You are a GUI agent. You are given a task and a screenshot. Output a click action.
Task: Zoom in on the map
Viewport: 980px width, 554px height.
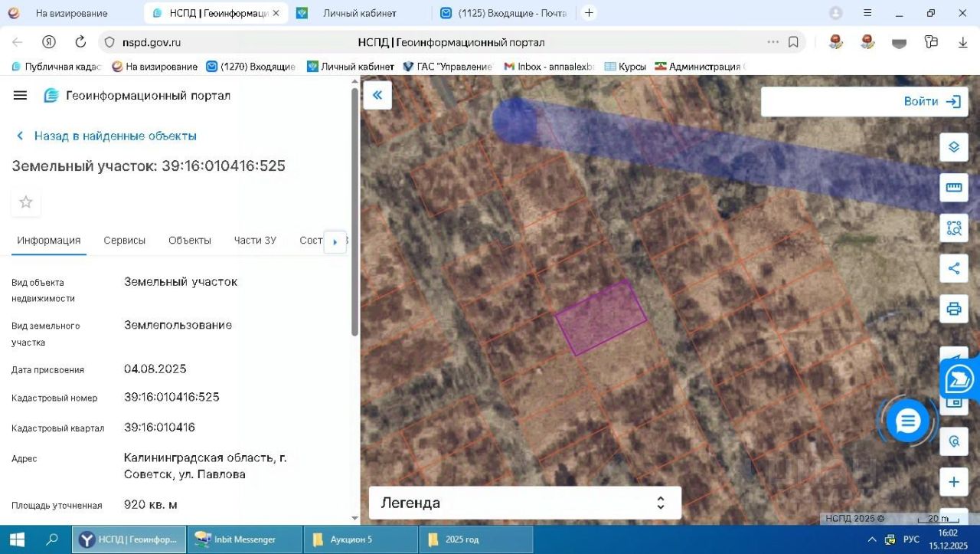coord(954,482)
